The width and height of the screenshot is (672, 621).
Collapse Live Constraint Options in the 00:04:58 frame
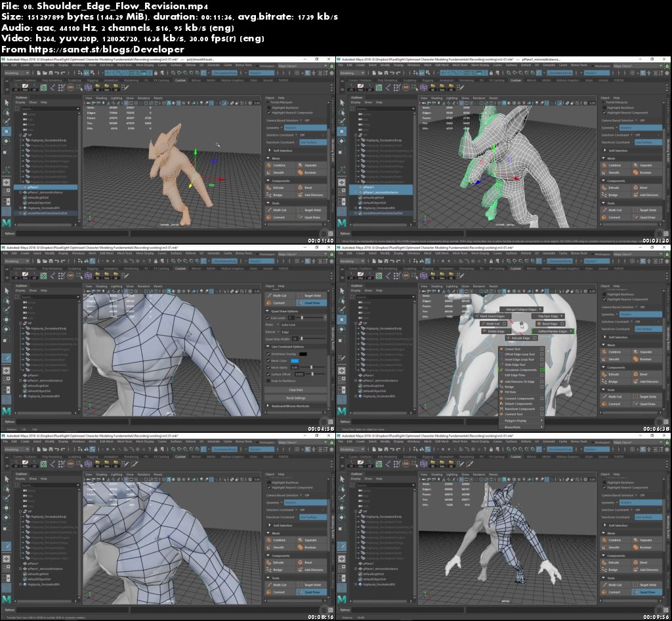(268, 347)
